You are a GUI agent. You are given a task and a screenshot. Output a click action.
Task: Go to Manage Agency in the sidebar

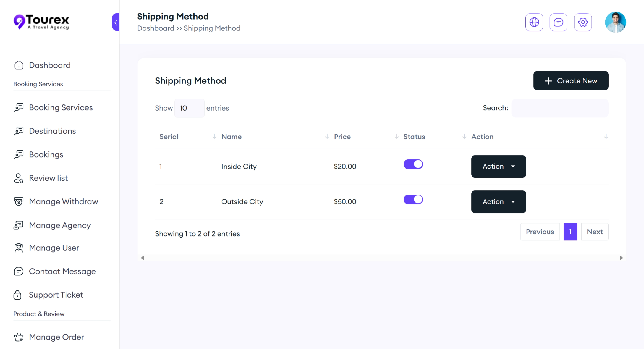pyautogui.click(x=60, y=225)
